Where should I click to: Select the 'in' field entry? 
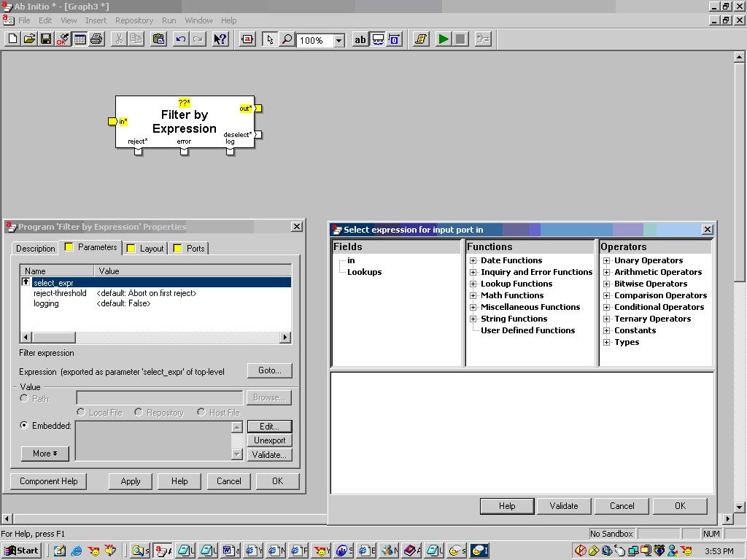click(351, 260)
